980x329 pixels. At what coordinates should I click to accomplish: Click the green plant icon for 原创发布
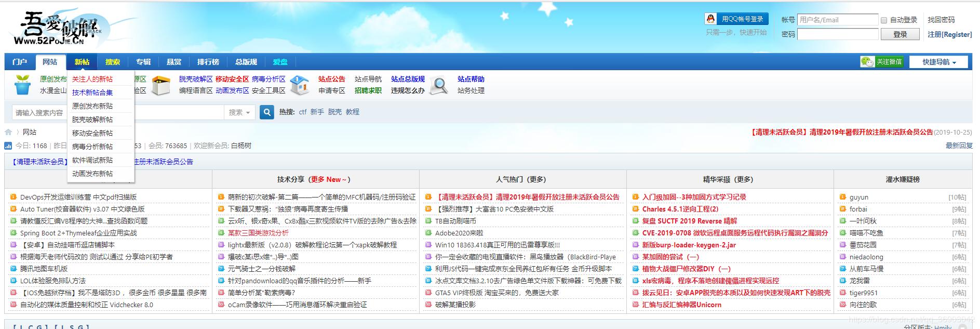coord(22,85)
